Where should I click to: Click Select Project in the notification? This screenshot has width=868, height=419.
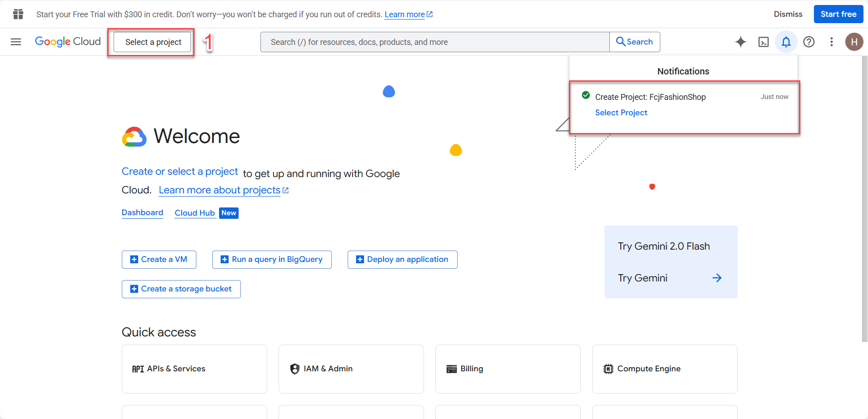click(621, 113)
